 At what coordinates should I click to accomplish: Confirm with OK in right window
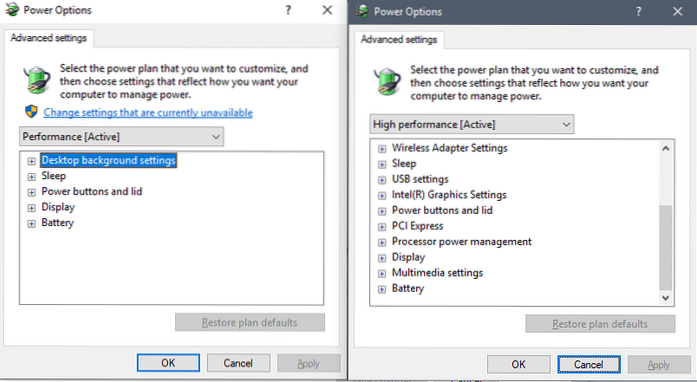(518, 364)
